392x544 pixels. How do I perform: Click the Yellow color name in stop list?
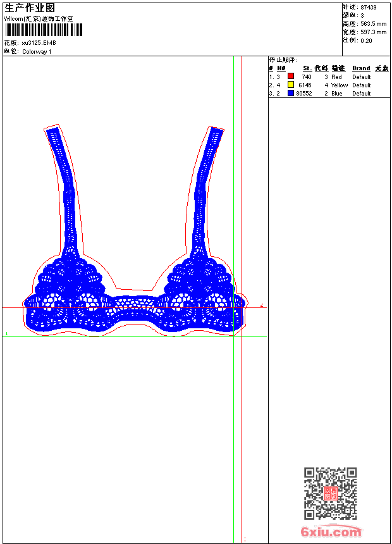pyautogui.click(x=339, y=85)
